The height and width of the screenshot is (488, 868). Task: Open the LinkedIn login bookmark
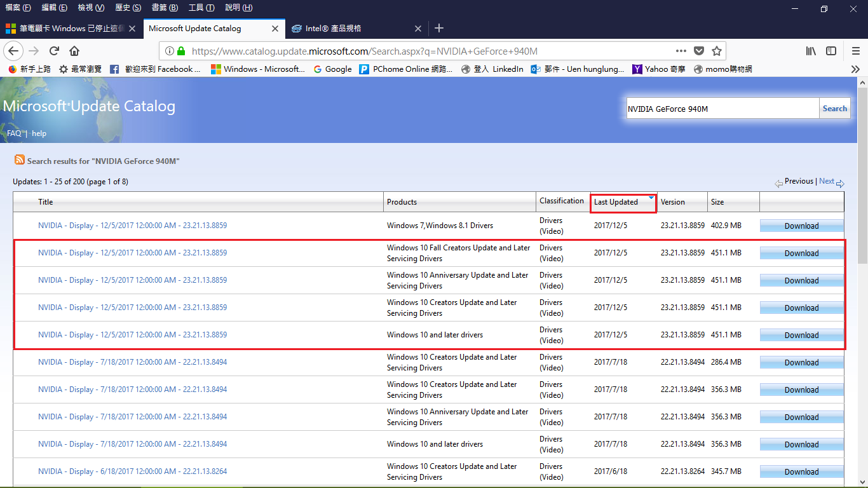492,69
